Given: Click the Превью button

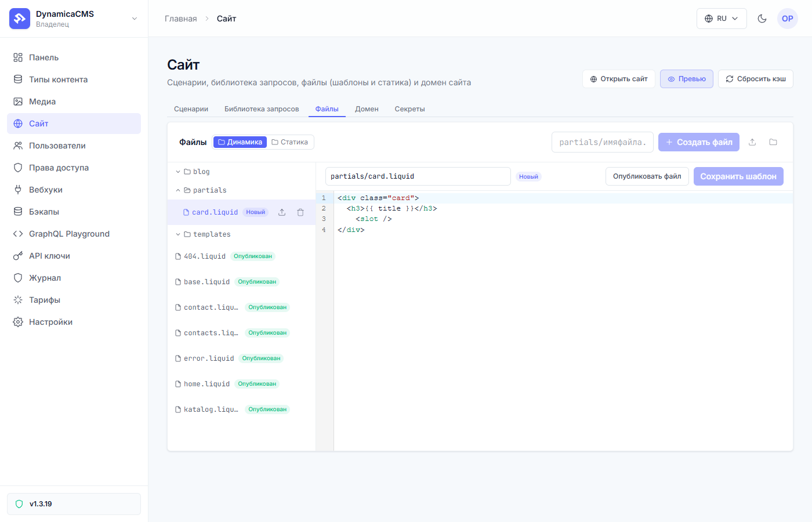Looking at the screenshot, I should click(x=687, y=79).
